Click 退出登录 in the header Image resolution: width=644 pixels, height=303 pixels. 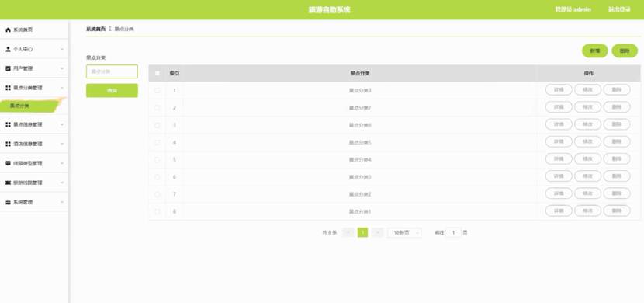(x=619, y=9)
